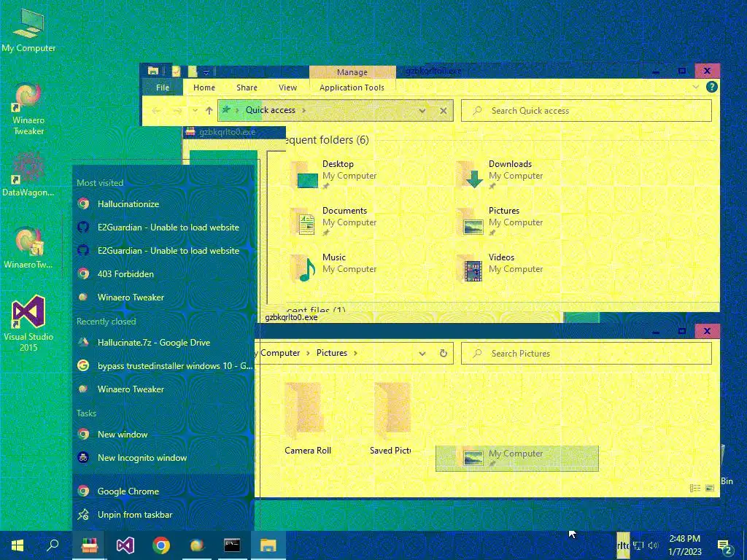
Task: Click the back navigation arrow in Explorer
Action: click(x=156, y=111)
